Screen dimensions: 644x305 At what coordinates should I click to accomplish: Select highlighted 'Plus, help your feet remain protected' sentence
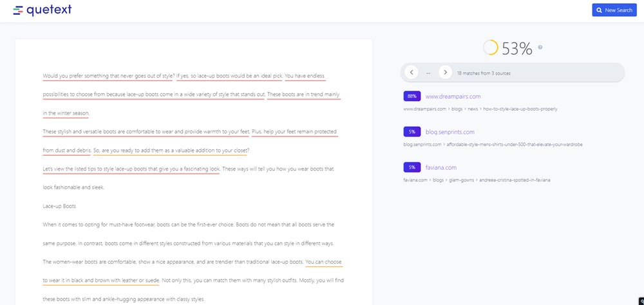(x=294, y=132)
